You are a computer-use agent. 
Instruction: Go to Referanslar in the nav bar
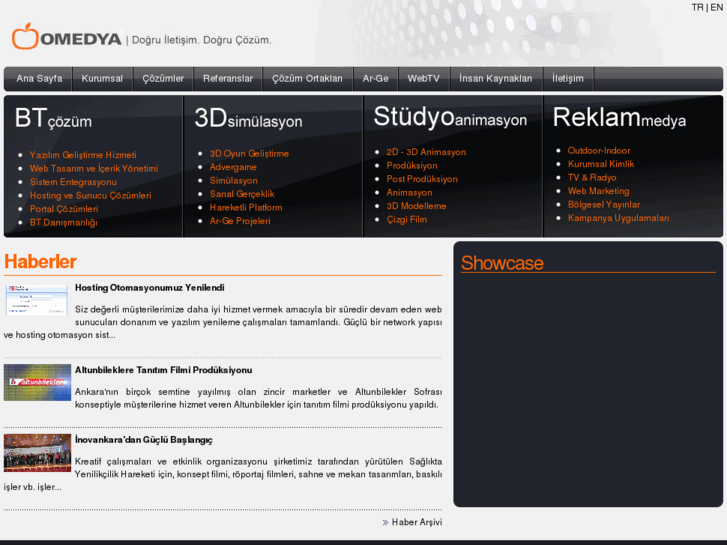pyautogui.click(x=228, y=78)
